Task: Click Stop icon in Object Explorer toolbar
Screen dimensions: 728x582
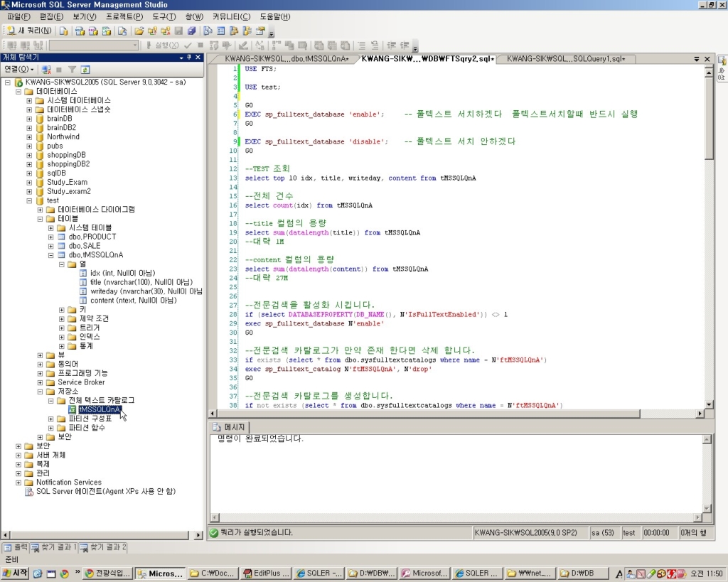Action: coord(59,70)
